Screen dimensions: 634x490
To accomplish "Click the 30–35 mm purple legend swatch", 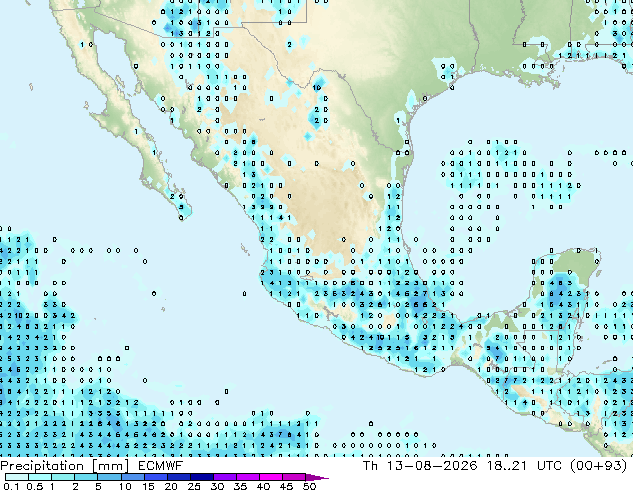I will pyautogui.click(x=225, y=477).
